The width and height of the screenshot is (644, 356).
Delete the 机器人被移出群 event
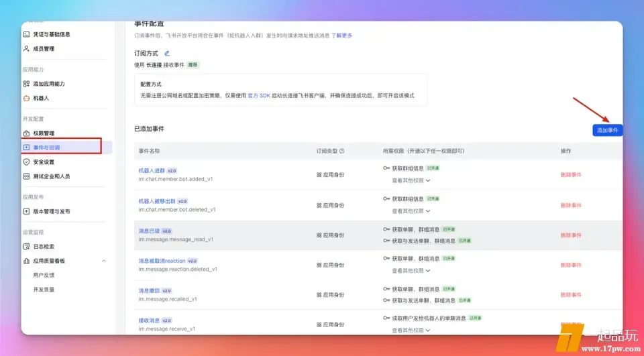pyautogui.click(x=571, y=205)
